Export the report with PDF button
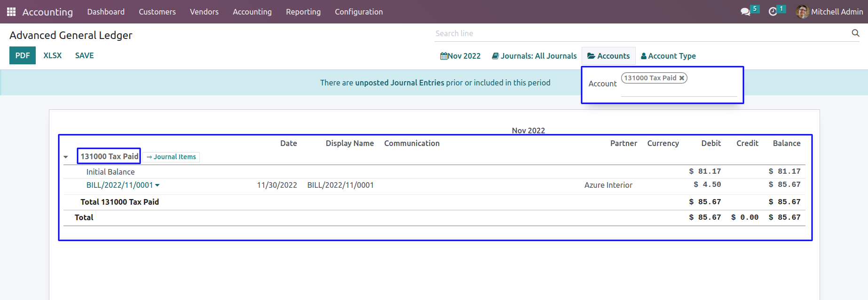This screenshot has width=868, height=300. tap(23, 55)
